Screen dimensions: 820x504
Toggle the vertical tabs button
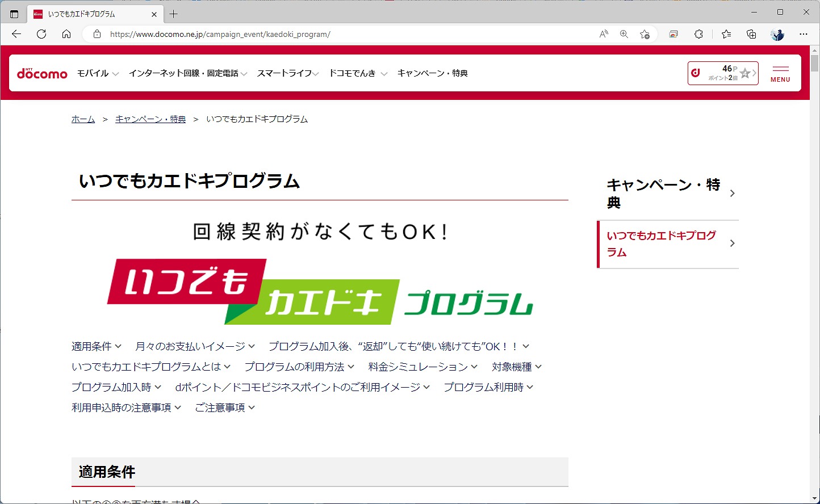point(14,14)
